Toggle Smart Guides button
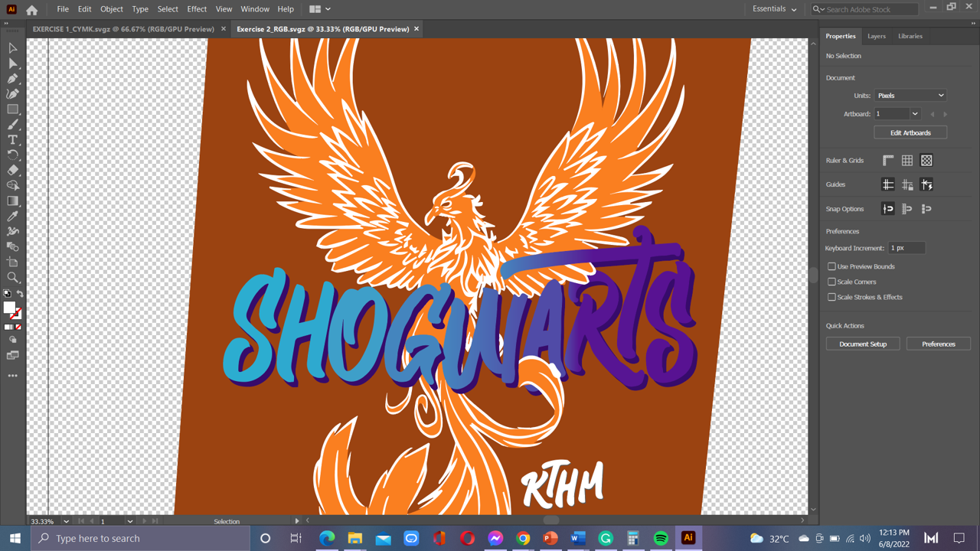Viewport: 980px width, 551px height. point(926,184)
